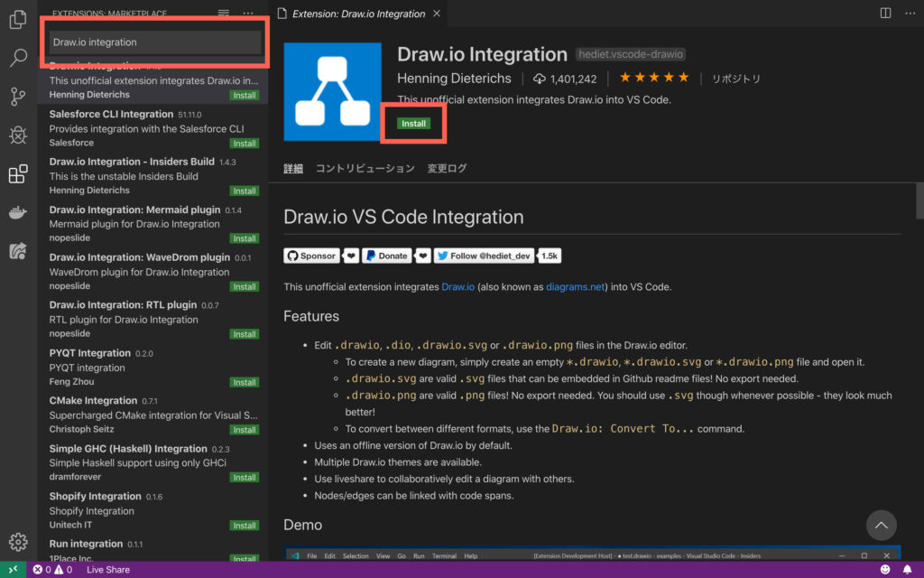
Task: Click the Sponsor button
Action: (311, 256)
